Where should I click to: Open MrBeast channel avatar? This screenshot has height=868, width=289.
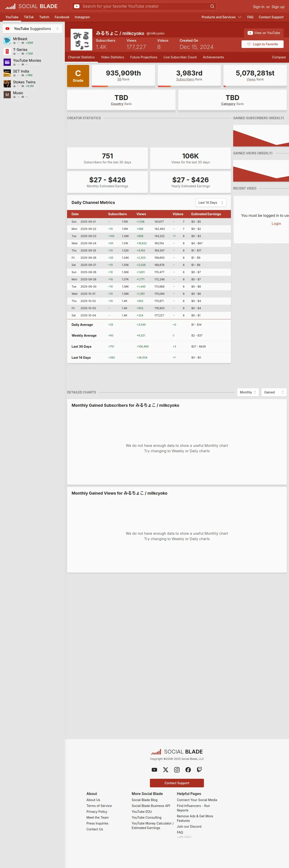coord(7,40)
